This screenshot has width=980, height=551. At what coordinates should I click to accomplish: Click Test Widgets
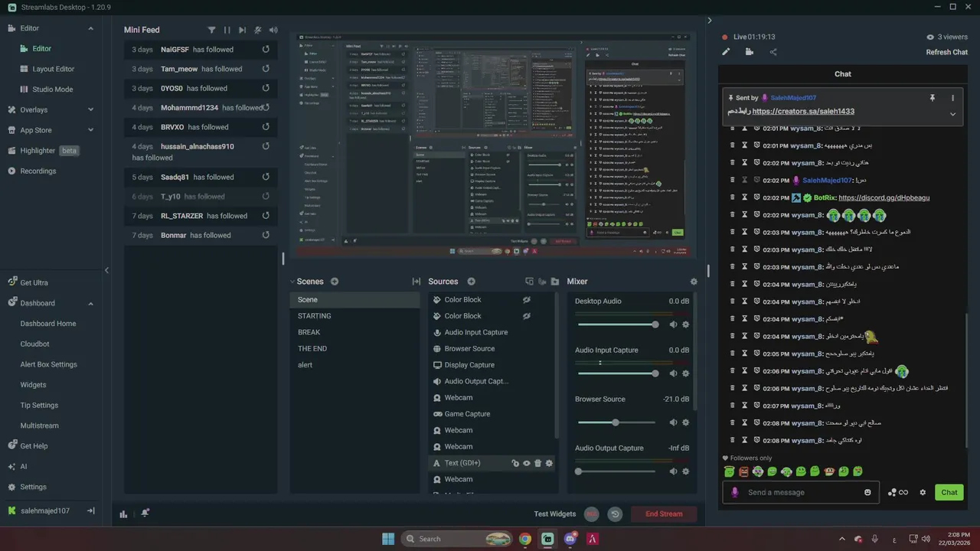coord(555,514)
